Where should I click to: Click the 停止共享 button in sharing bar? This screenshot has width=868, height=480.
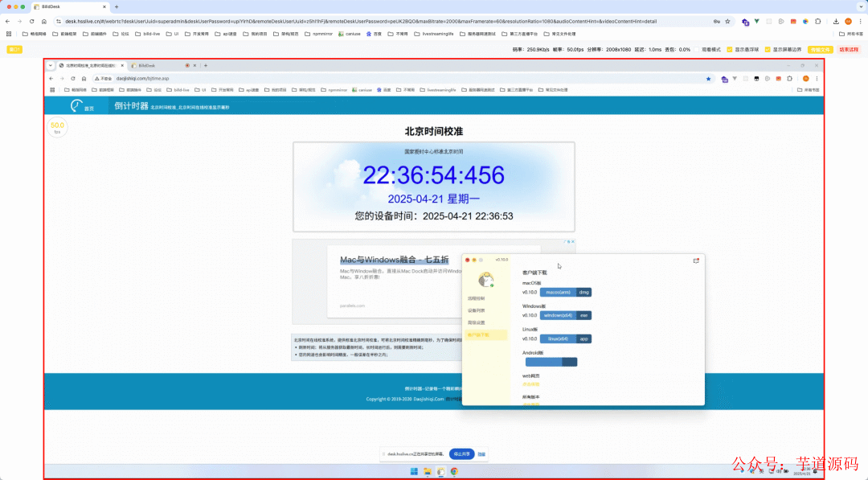461,454
